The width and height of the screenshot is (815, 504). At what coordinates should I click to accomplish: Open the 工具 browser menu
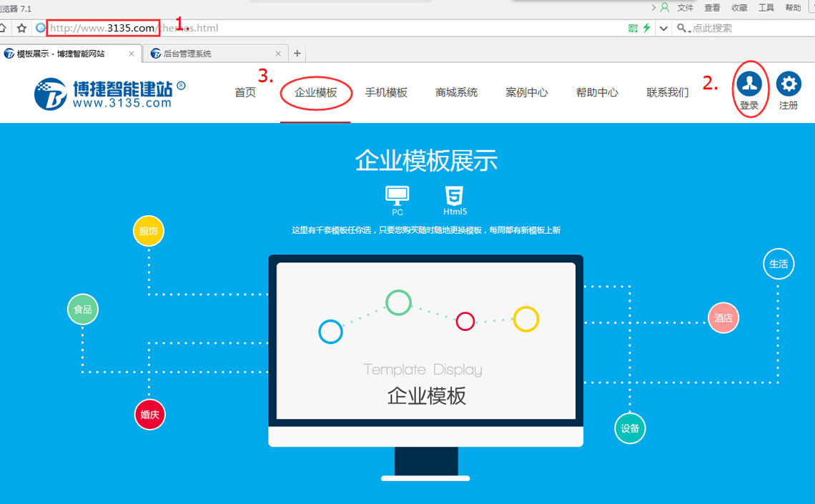(766, 8)
